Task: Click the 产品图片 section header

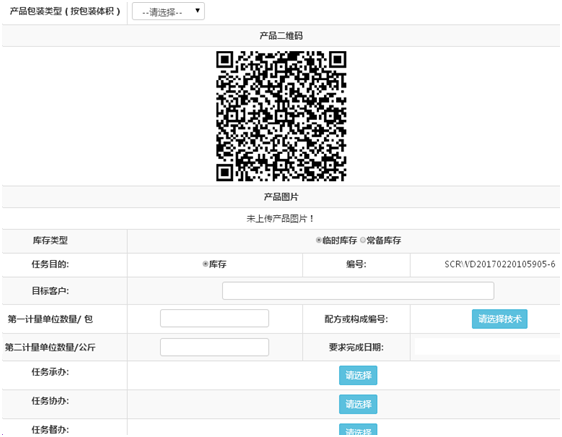Action: [x=281, y=196]
